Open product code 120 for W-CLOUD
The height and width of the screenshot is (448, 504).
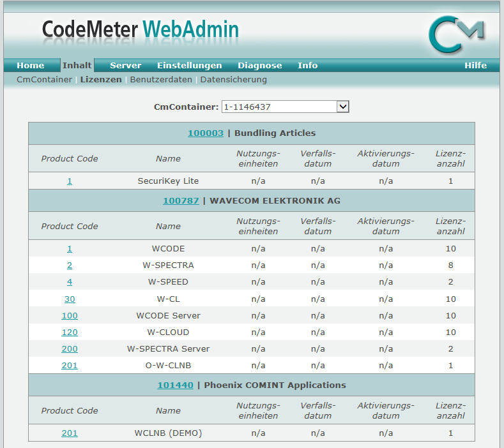pos(70,332)
